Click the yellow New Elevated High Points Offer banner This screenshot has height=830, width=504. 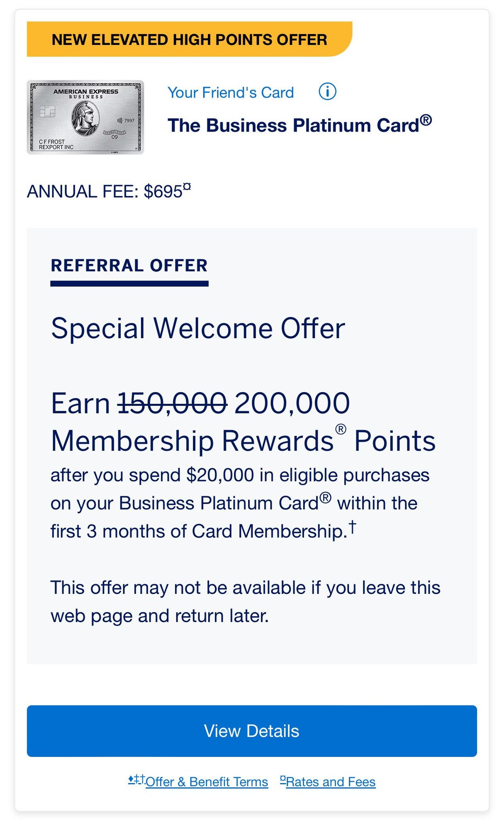[x=189, y=40]
